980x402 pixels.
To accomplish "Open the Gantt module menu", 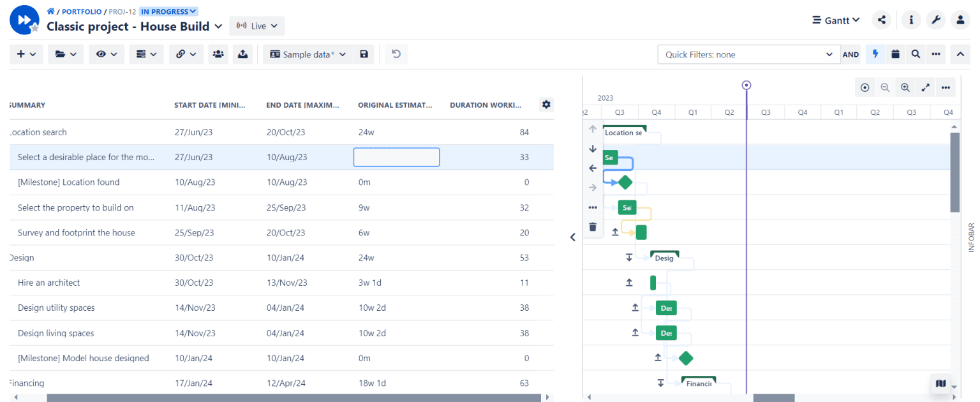I will (836, 20).
